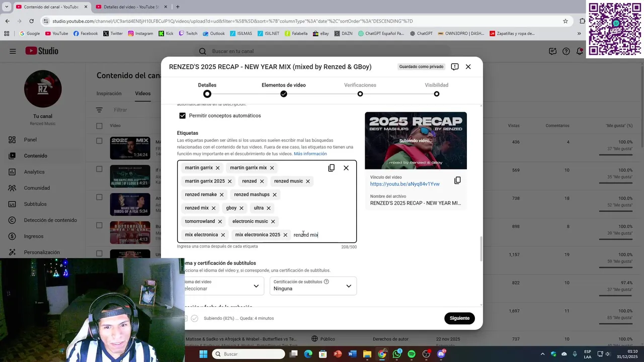Viewport: 644px width, 362px height.
Task: Delete the 'mix electronica 2025' tag
Action: (285, 235)
